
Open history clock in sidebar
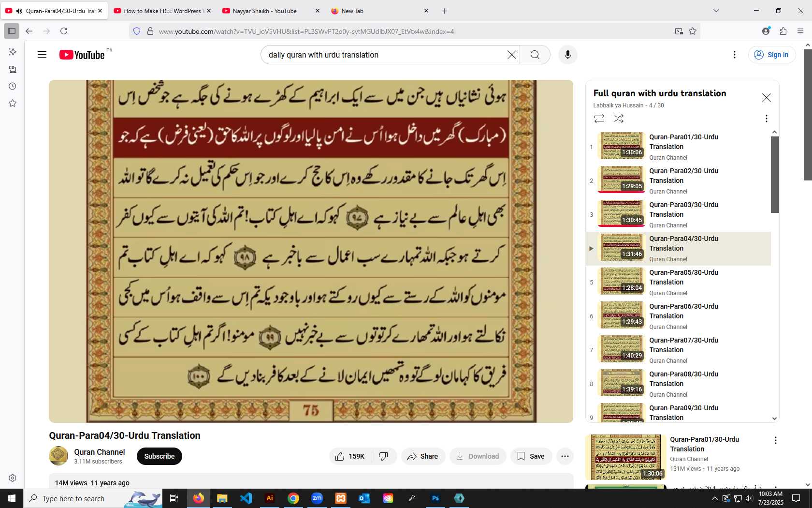point(13,86)
